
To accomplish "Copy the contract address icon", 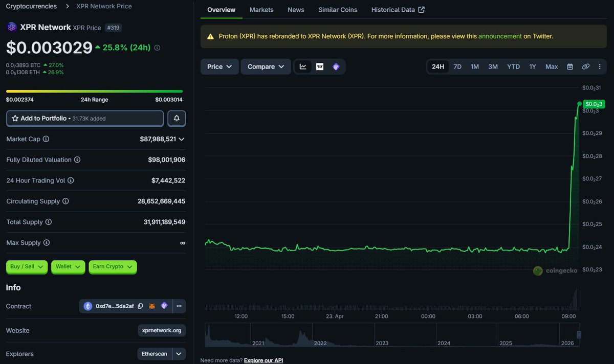I will pyautogui.click(x=140, y=306).
